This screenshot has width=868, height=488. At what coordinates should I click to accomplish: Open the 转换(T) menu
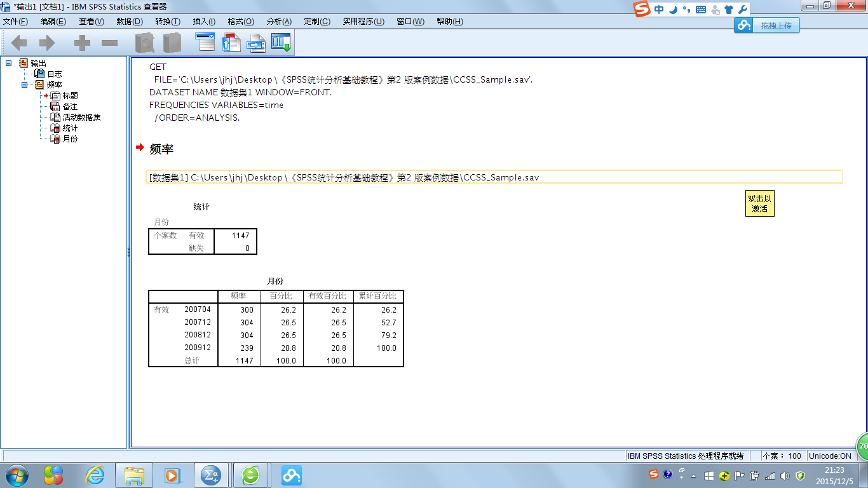168,22
